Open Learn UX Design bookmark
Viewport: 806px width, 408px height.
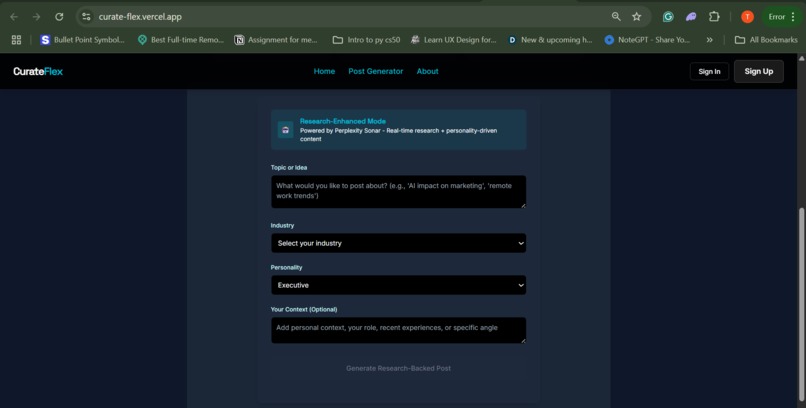[x=453, y=40]
